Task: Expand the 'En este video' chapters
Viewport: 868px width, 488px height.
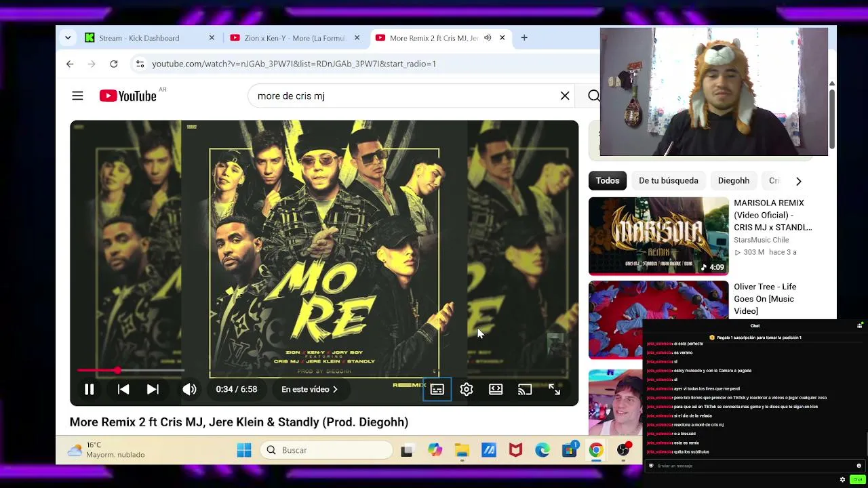Action: 309,390
